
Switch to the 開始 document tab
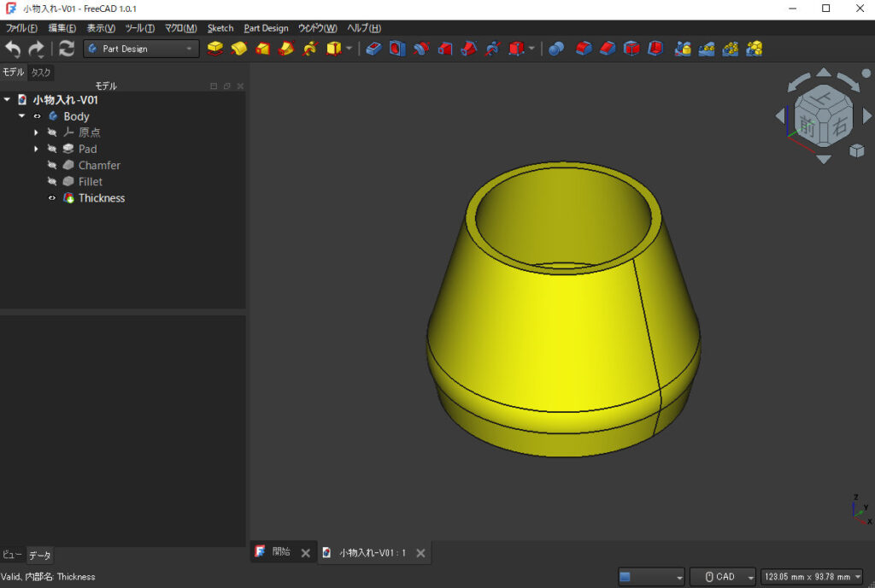pos(281,552)
